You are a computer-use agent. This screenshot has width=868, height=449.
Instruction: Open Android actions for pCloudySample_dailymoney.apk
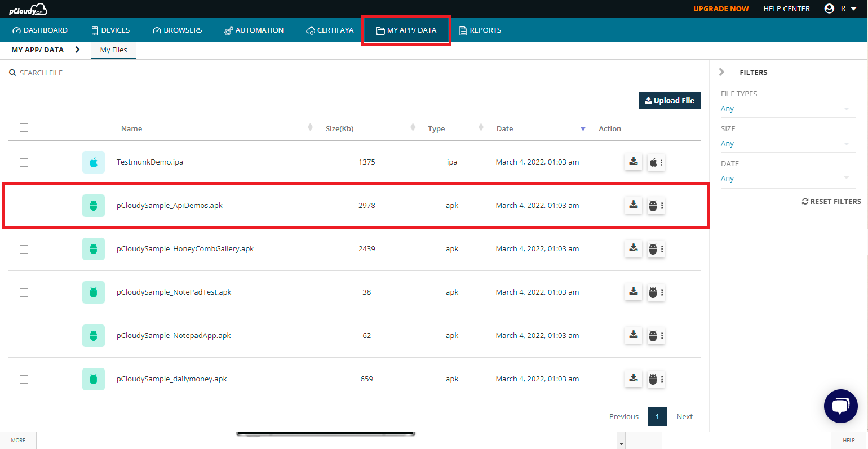(x=656, y=379)
